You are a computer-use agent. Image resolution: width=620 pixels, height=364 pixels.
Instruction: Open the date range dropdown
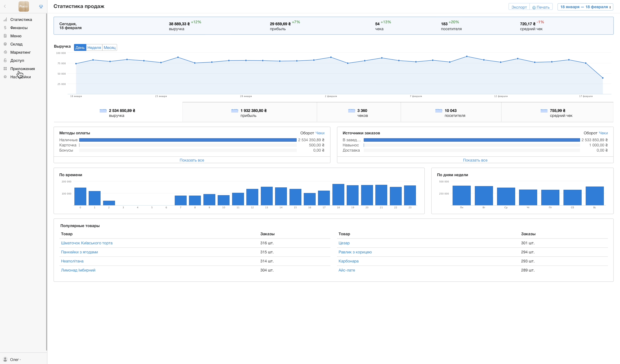click(585, 7)
